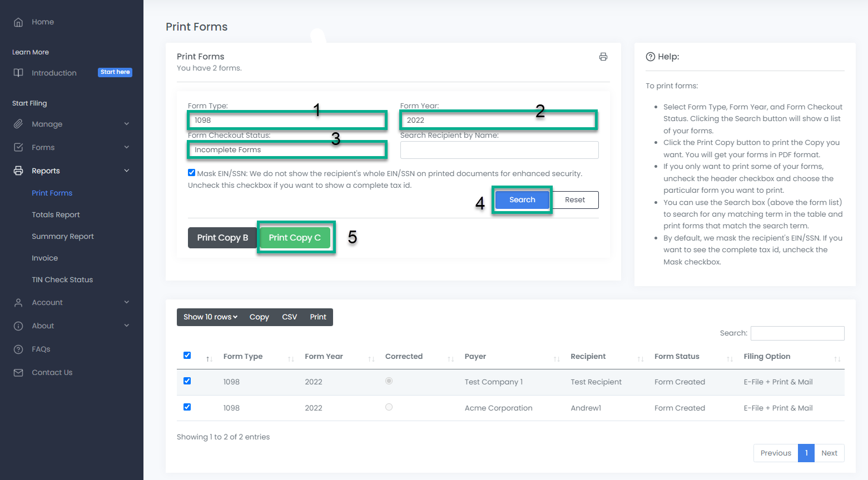Uncheck the Mask EIN/SSN checkbox
The width and height of the screenshot is (868, 480).
[191, 173]
